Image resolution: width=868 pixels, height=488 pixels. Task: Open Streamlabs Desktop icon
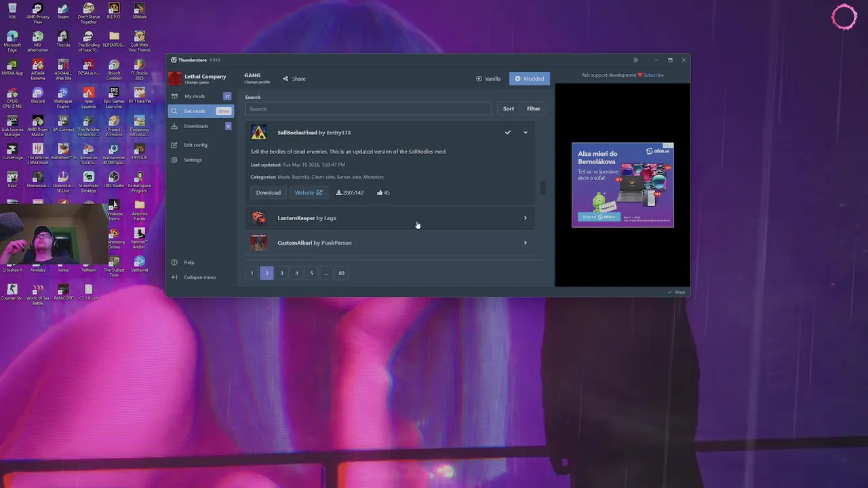pyautogui.click(x=88, y=182)
